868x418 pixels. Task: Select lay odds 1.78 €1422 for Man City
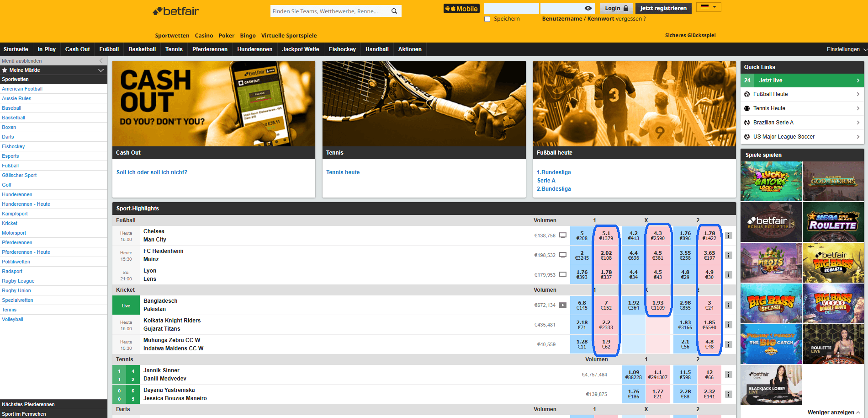point(709,236)
